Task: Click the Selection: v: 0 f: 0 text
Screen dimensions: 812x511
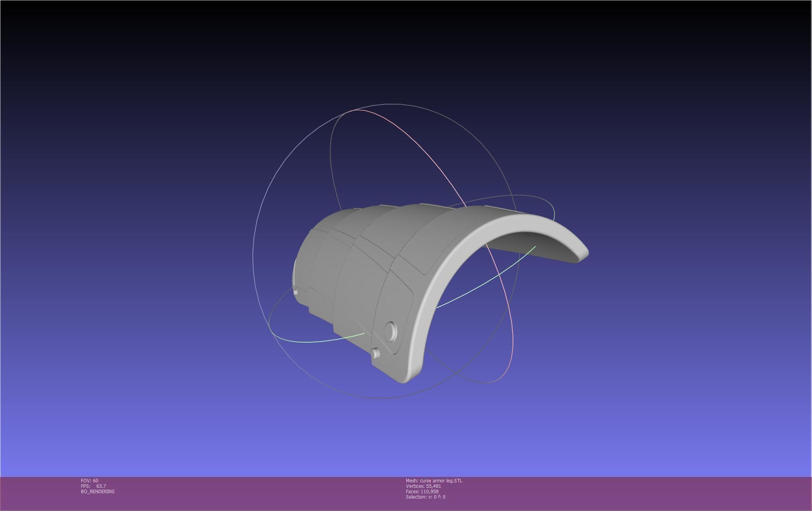Action: 425,497
